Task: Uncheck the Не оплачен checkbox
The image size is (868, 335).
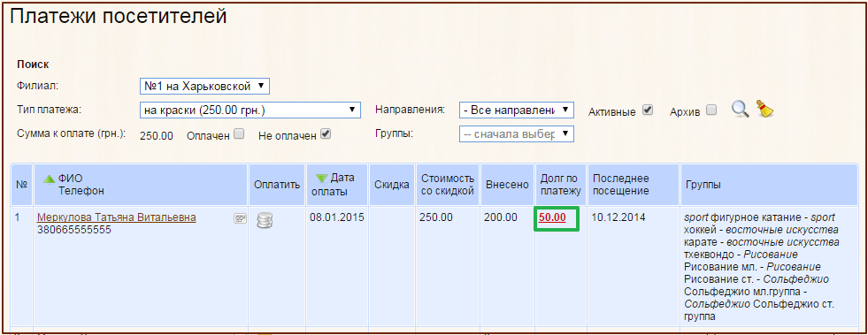Action: coord(326,133)
